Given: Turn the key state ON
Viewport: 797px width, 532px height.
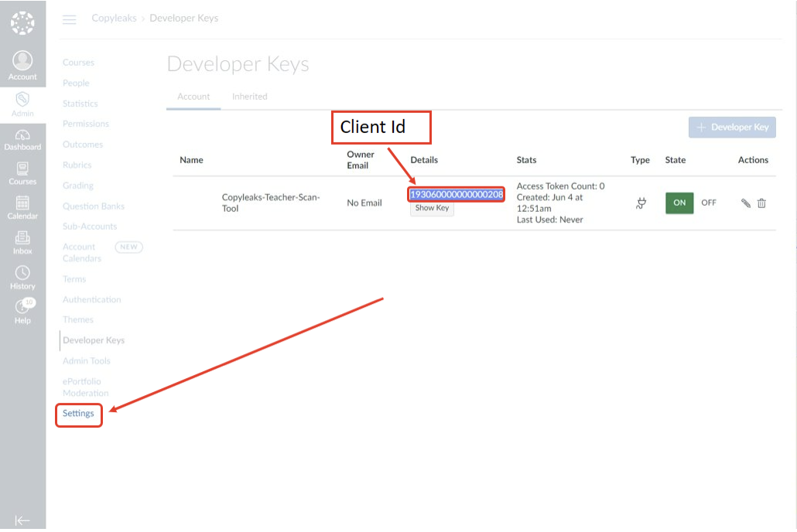Looking at the screenshot, I should (679, 203).
